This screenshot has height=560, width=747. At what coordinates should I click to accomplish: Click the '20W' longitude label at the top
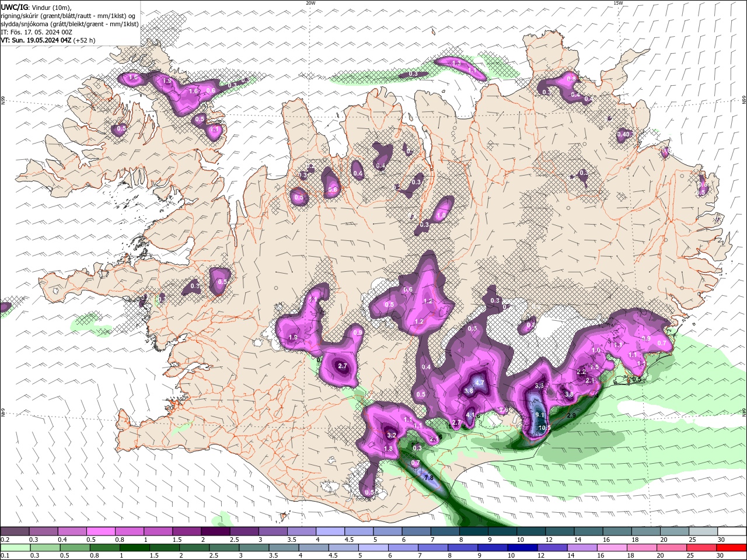310,3
